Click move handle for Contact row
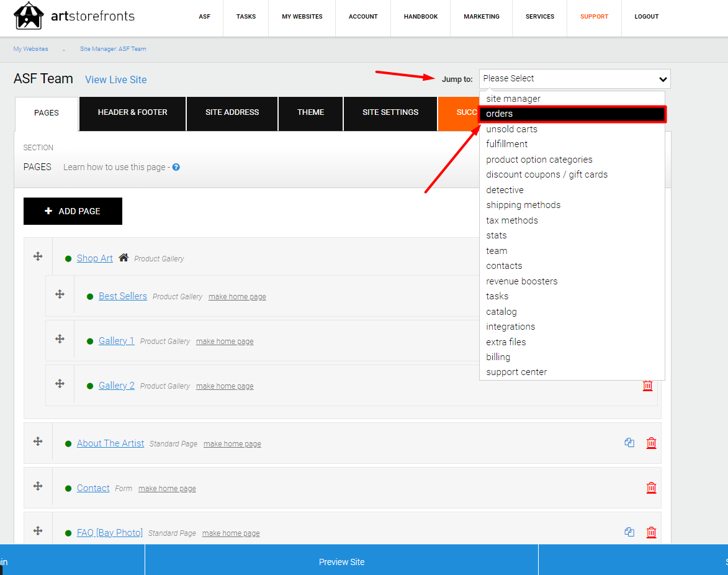This screenshot has height=575, width=728. 38,486
